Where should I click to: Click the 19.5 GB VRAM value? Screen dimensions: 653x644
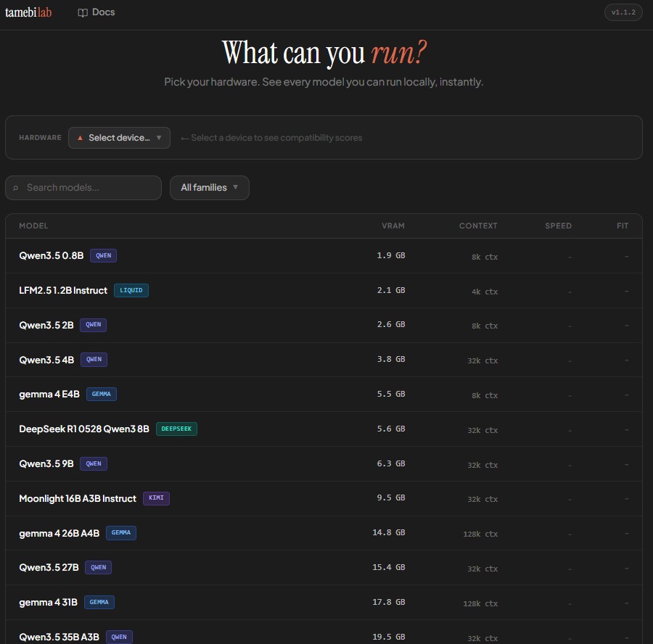[389, 637]
